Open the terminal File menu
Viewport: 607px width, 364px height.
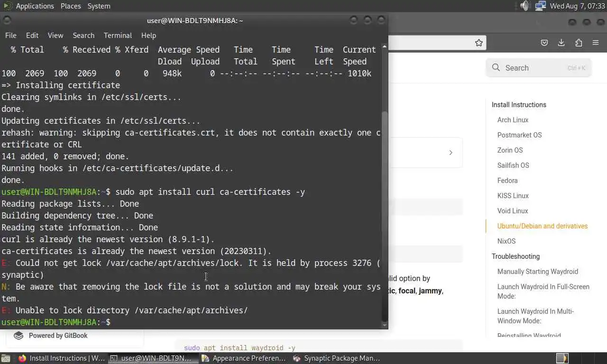[x=10, y=36]
